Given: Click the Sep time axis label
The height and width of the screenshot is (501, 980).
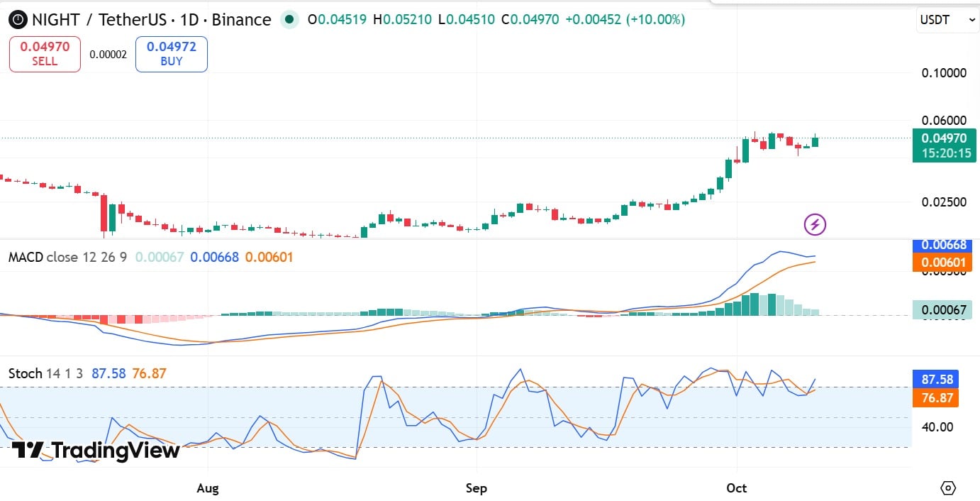Looking at the screenshot, I should (x=477, y=488).
